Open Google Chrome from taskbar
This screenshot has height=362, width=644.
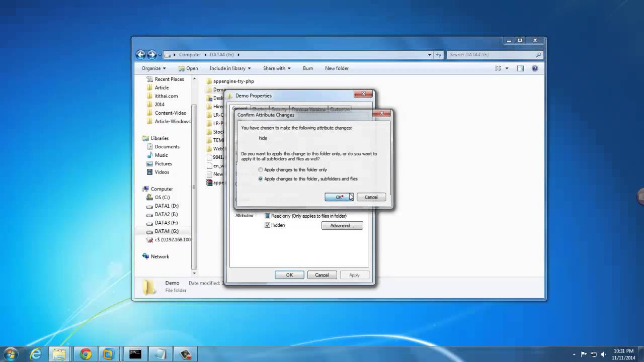[86, 354]
